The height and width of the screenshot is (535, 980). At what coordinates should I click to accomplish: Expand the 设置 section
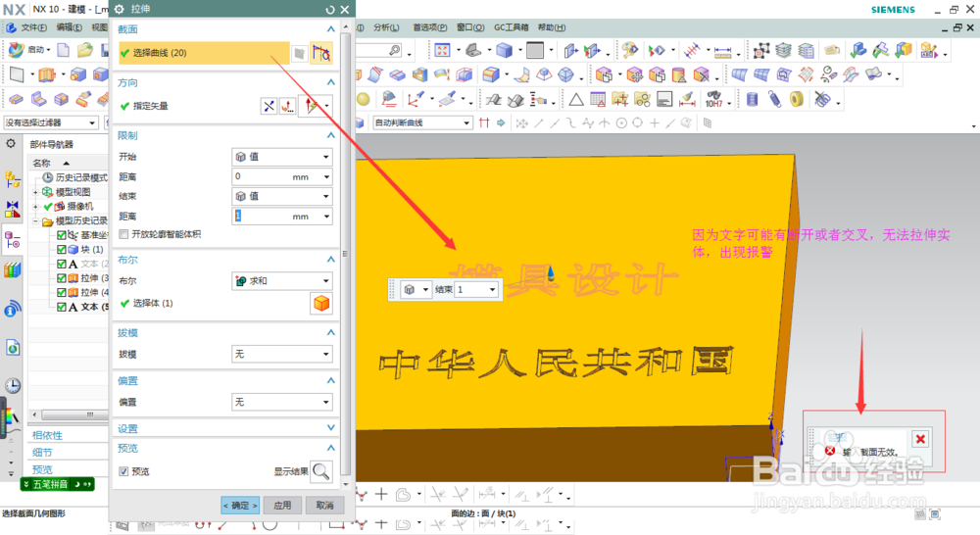click(330, 428)
